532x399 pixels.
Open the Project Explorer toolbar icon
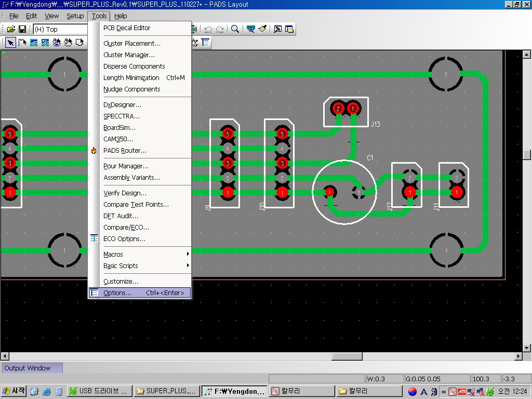289,29
